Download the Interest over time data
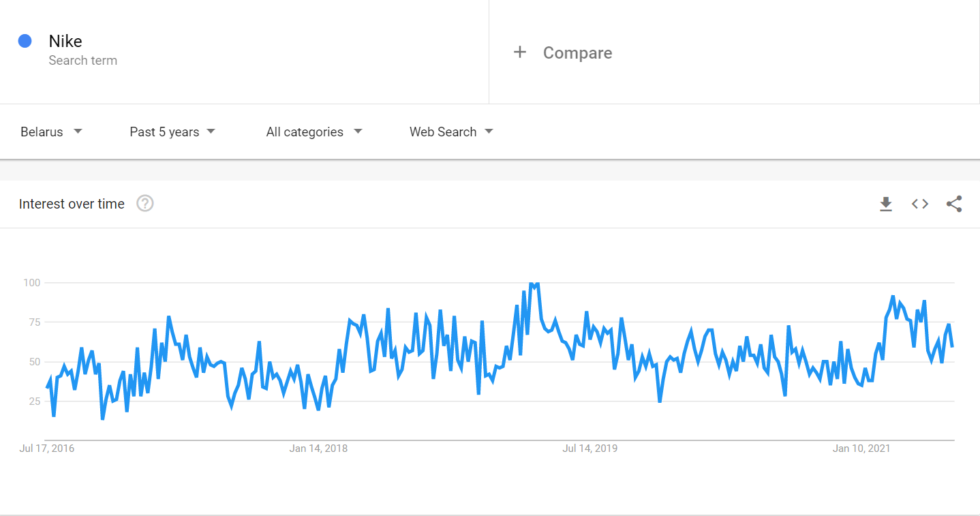This screenshot has width=980, height=516. [886, 204]
